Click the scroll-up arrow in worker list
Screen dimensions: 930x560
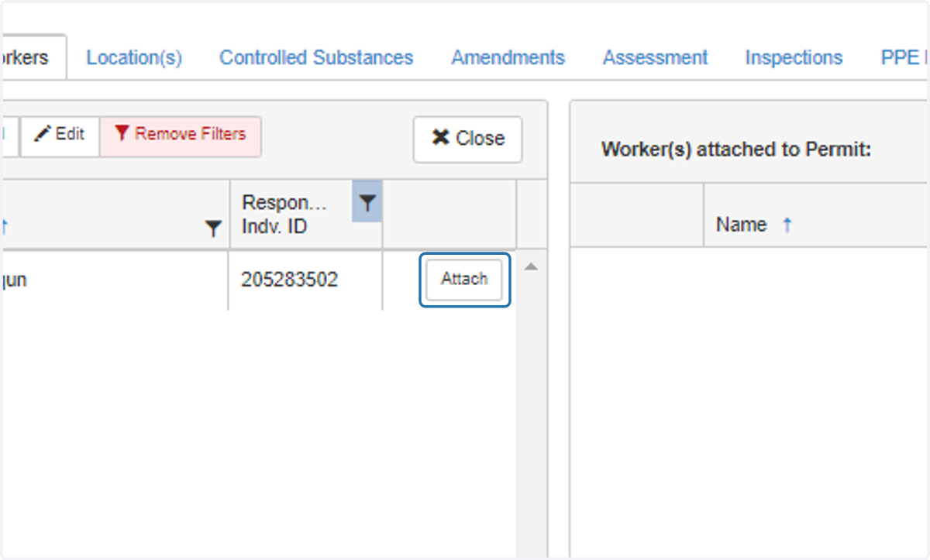[531, 266]
